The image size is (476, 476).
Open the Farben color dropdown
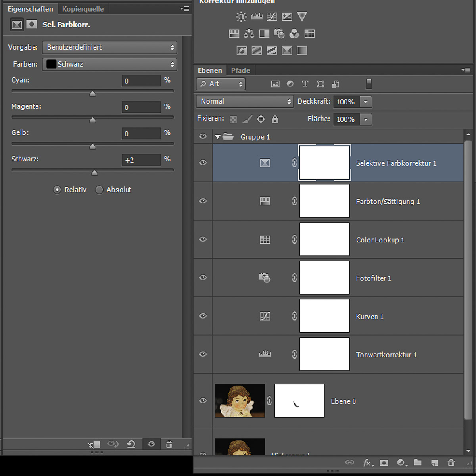click(x=109, y=64)
